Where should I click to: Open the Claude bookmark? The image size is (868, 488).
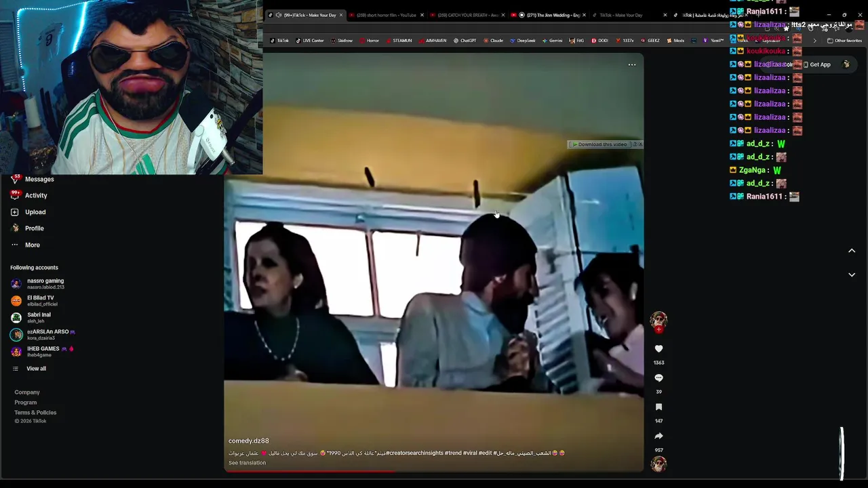click(x=493, y=41)
